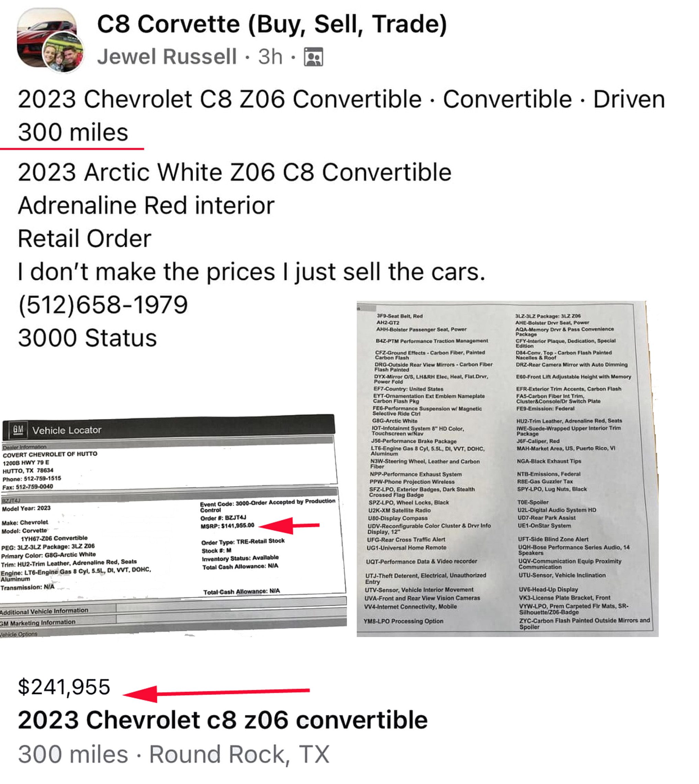Click the 'Additional Vehicle Information' row in document
The width and height of the screenshot is (699, 784).
tap(44, 611)
